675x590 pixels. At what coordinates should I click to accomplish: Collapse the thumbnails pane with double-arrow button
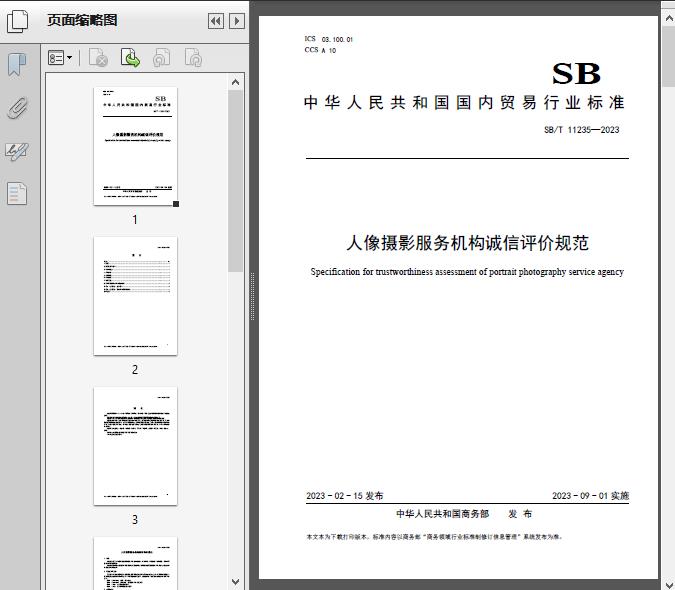pos(216,21)
